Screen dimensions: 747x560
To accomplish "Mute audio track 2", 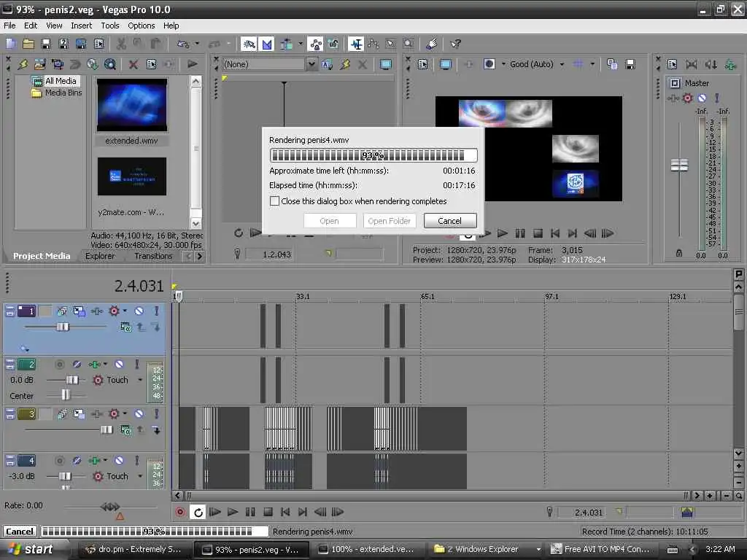I will point(119,365).
